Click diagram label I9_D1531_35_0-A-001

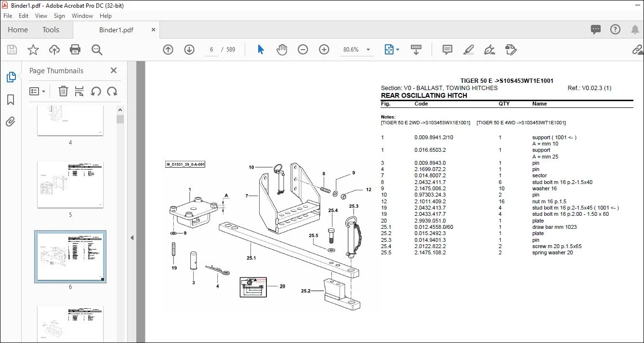(186, 164)
